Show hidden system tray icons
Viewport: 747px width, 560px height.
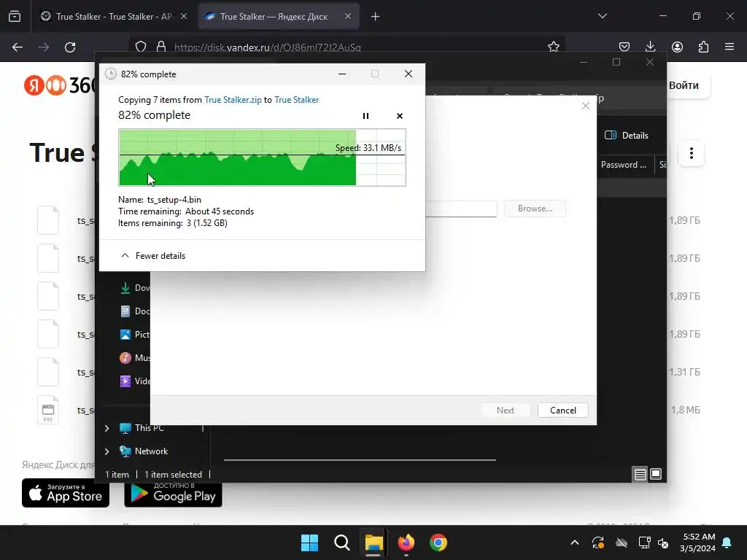tap(575, 542)
